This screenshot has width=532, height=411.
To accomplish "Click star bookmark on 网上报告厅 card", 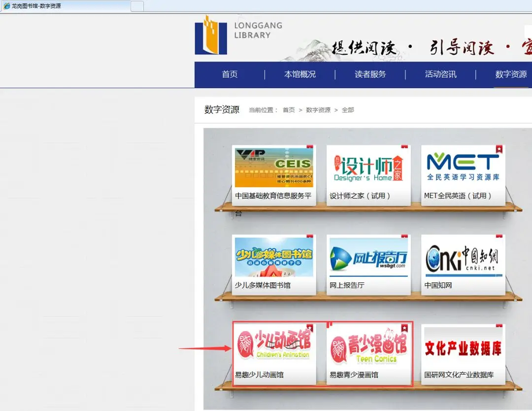I will click(404, 236).
